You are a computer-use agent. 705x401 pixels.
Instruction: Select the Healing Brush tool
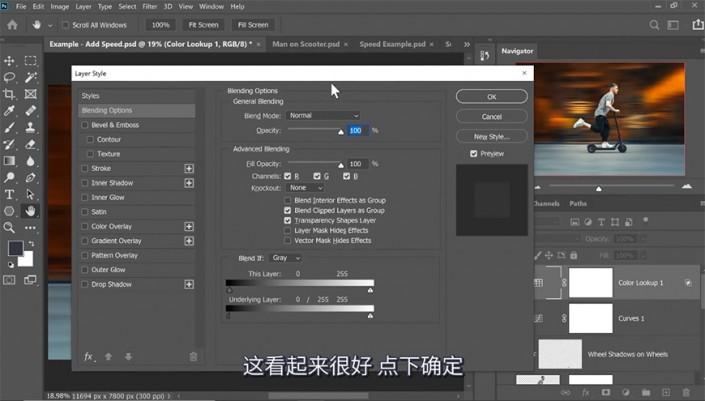31,111
